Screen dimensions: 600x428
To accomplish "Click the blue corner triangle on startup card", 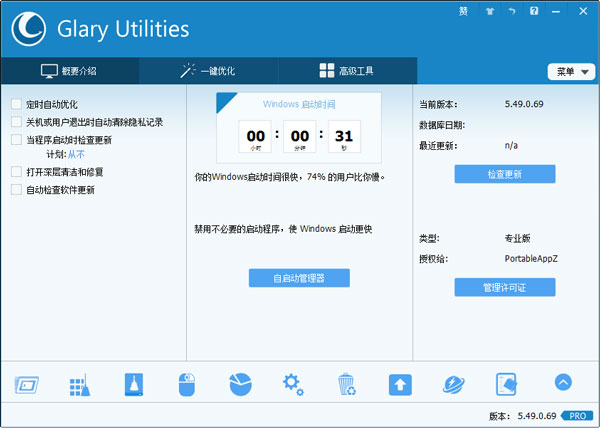I will 224,100.
